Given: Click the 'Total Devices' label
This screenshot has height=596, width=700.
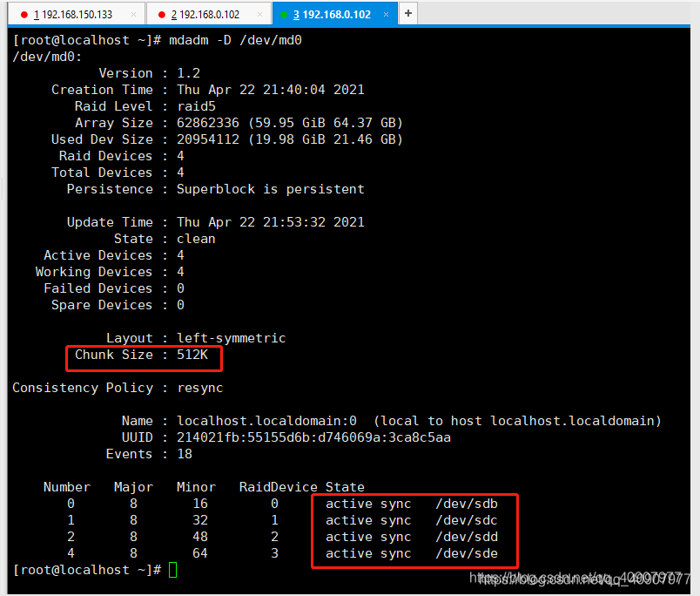Looking at the screenshot, I should click(x=102, y=173).
